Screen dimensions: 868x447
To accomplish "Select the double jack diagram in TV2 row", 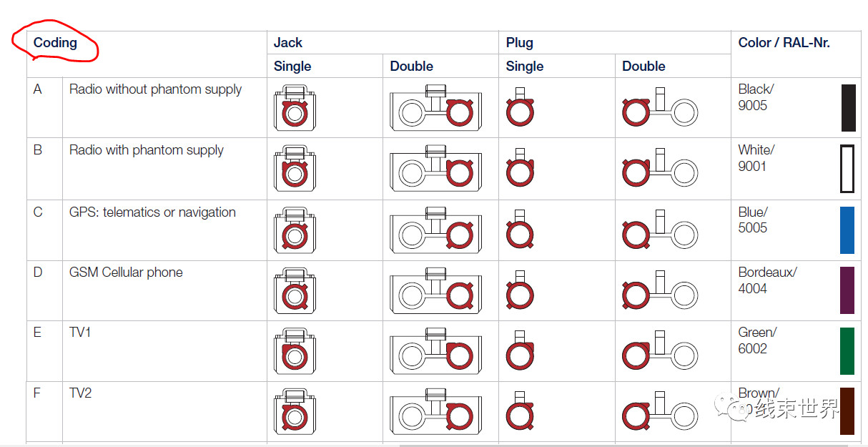I will (435, 411).
